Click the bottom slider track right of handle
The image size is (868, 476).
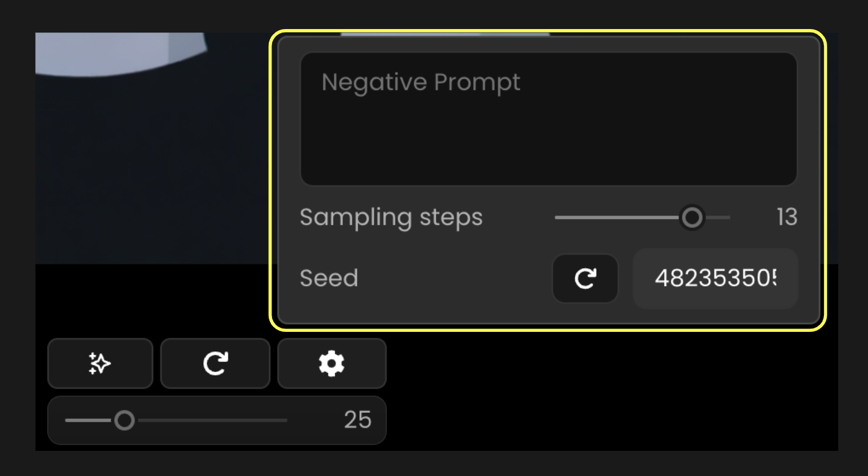(212, 420)
